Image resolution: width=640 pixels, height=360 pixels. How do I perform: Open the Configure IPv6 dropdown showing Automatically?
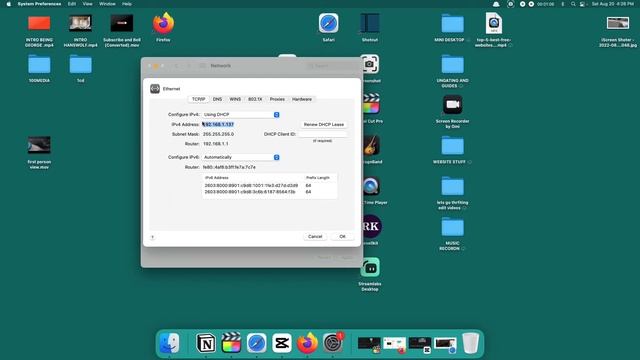pyautogui.click(x=241, y=157)
